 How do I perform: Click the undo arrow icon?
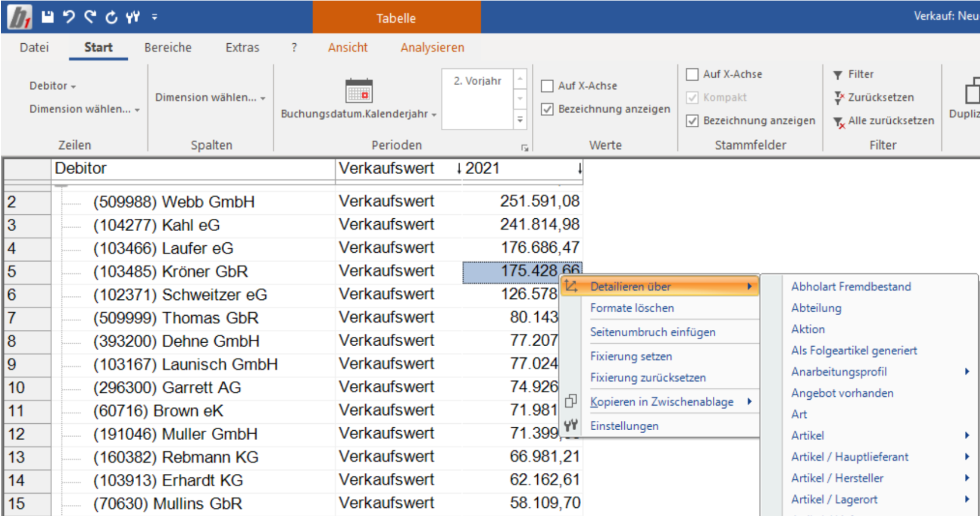point(69,17)
